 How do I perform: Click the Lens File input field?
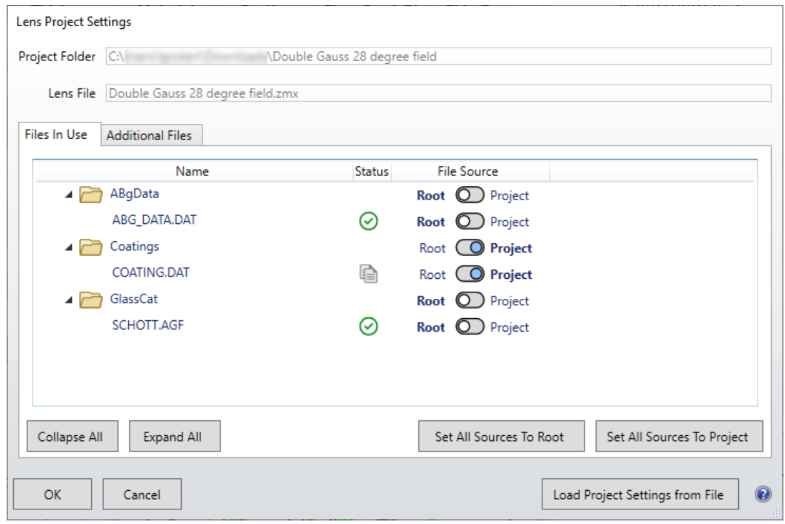pyautogui.click(x=437, y=93)
